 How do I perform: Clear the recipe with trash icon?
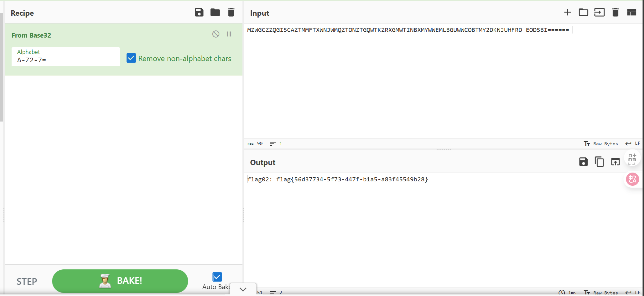point(231,13)
